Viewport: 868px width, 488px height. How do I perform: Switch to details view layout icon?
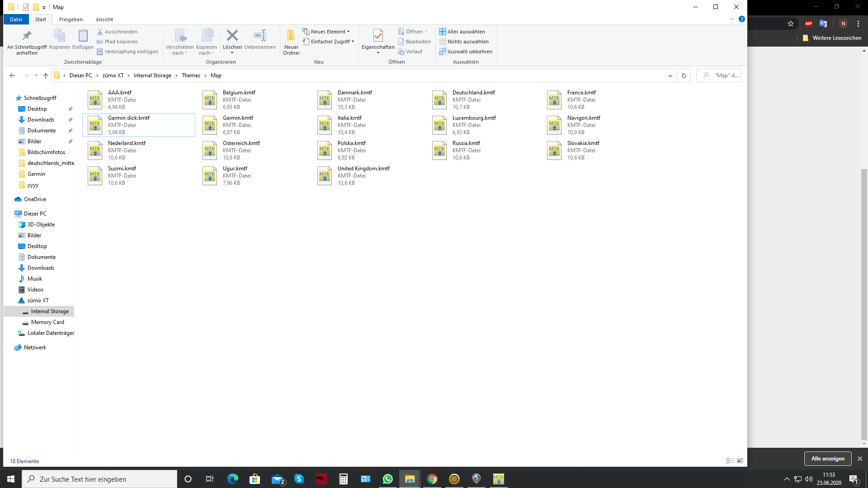(x=730, y=461)
